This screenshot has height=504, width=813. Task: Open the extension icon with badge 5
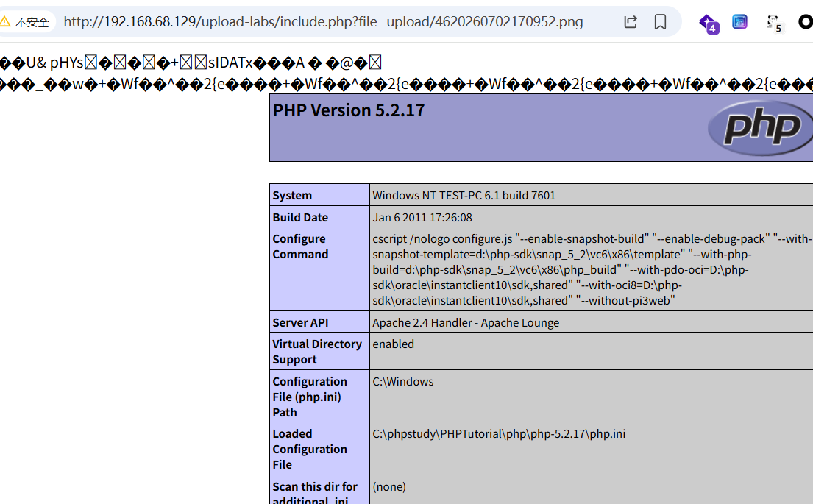coord(774,24)
